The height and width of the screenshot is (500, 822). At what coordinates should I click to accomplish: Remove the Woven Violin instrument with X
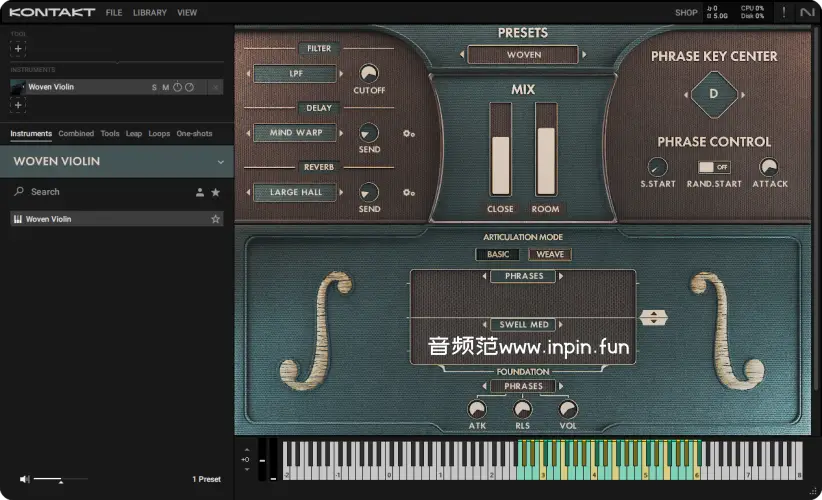tap(215, 87)
